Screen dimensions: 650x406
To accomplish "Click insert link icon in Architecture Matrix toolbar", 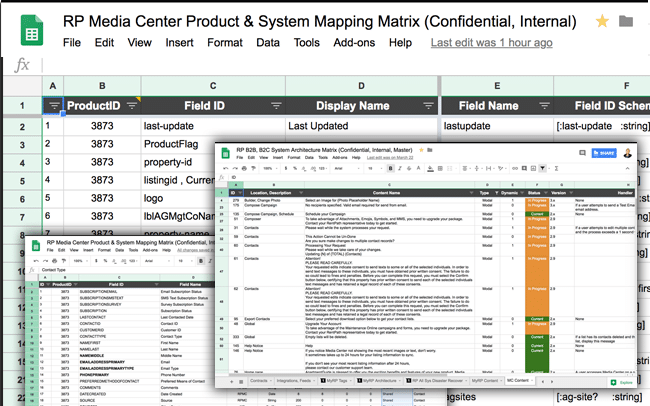I will pyautogui.click(x=515, y=168).
